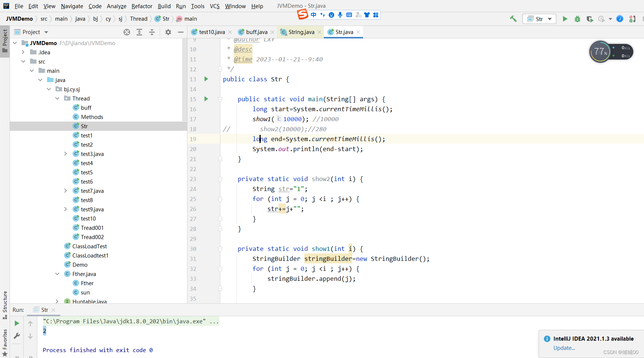
Task: Rerun Str from the Run panel play icon
Action: pyautogui.click(x=17, y=323)
